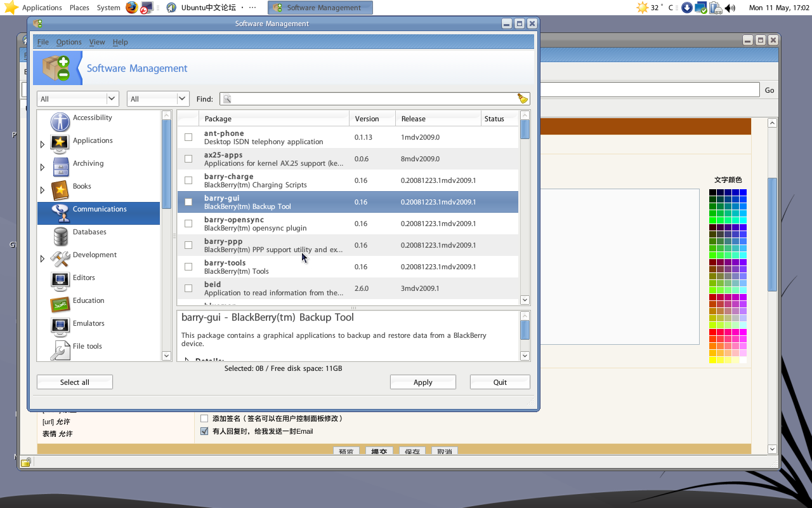Click the package list scroll-down arrow

click(525, 300)
